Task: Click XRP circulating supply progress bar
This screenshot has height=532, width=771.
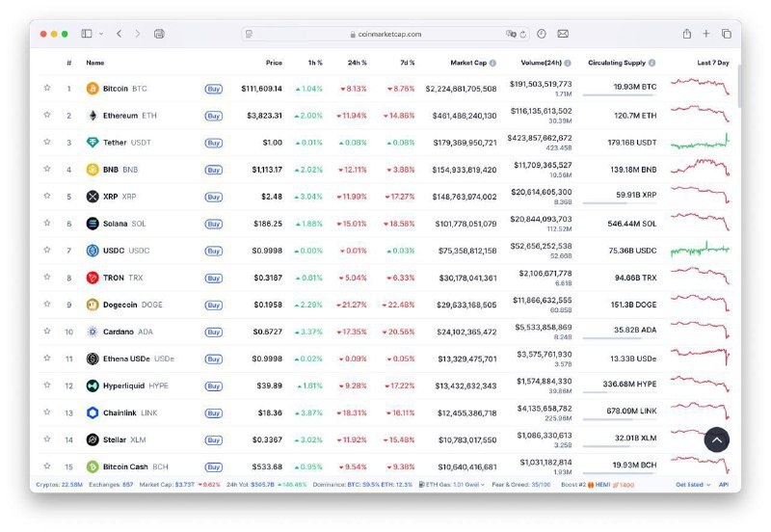Action: pos(620,203)
